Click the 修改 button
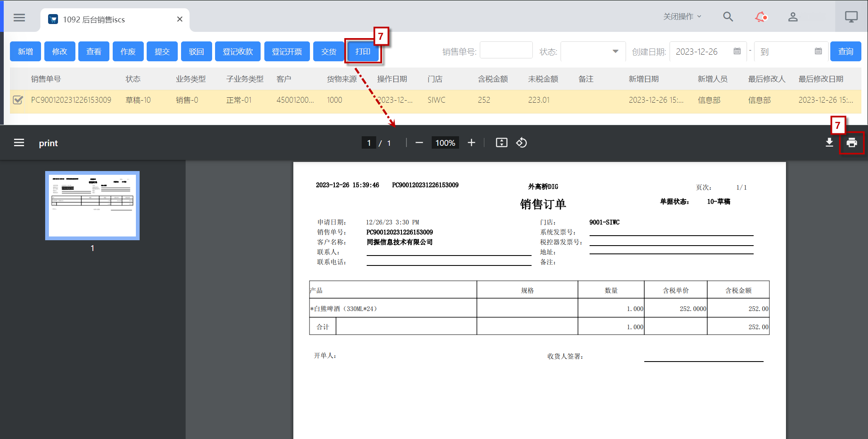The width and height of the screenshot is (868, 439). pyautogui.click(x=60, y=51)
